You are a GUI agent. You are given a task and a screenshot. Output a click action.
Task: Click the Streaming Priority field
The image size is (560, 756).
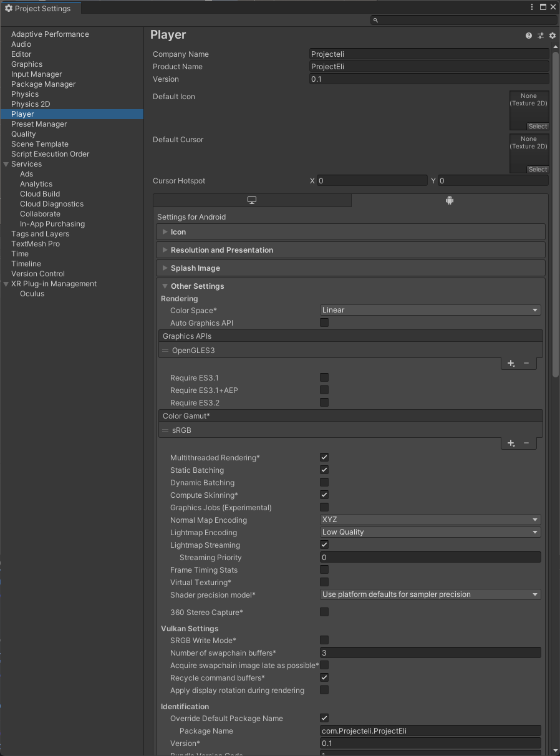pos(430,557)
